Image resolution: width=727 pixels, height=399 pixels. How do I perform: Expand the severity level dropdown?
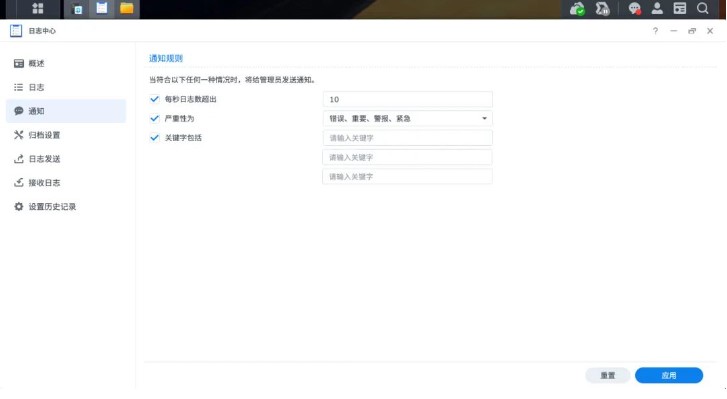(x=408, y=119)
